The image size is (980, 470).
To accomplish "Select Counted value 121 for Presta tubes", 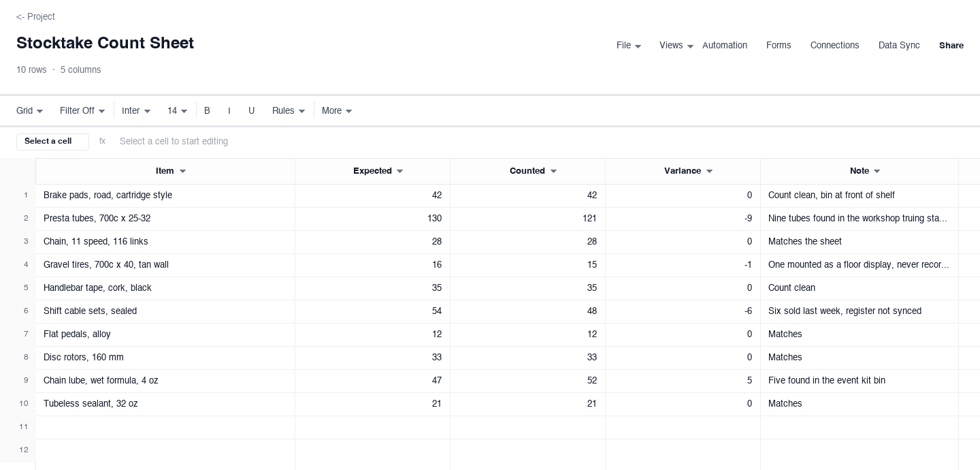I will [528, 219].
